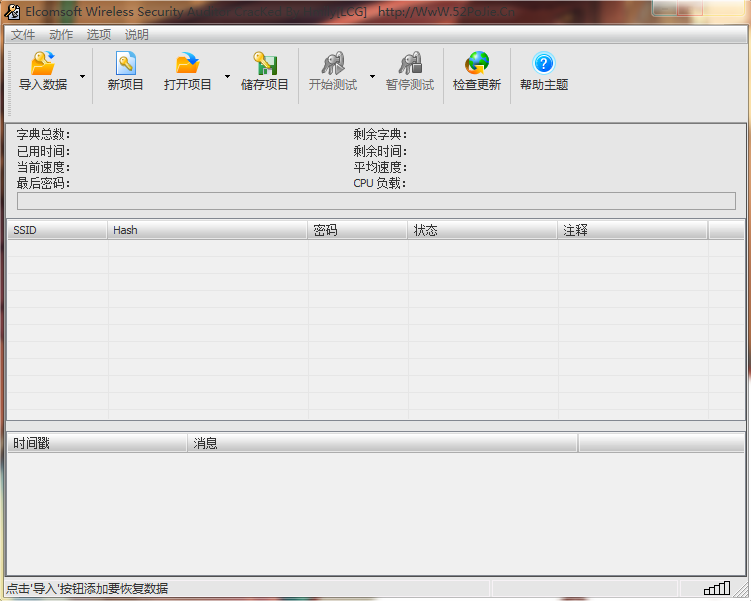This screenshot has width=751, height=601.
Task: Click the signal strength icon in status bar
Action: tap(717, 588)
